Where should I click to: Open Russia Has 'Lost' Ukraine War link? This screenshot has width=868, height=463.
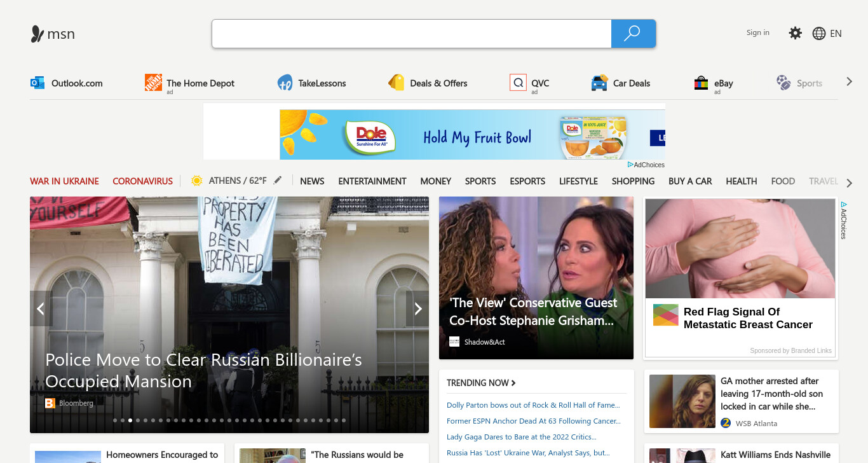coord(528,453)
